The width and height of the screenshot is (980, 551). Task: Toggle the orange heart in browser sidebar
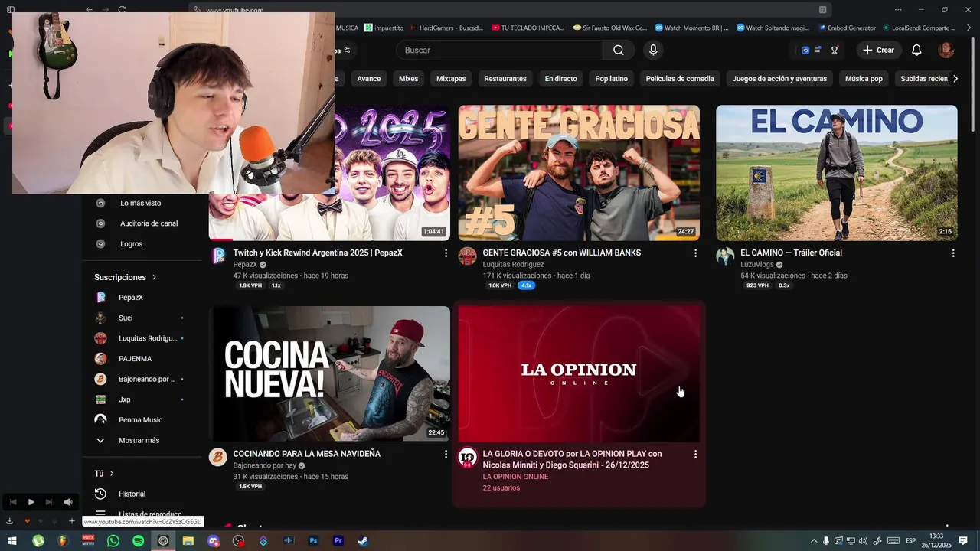click(x=28, y=521)
